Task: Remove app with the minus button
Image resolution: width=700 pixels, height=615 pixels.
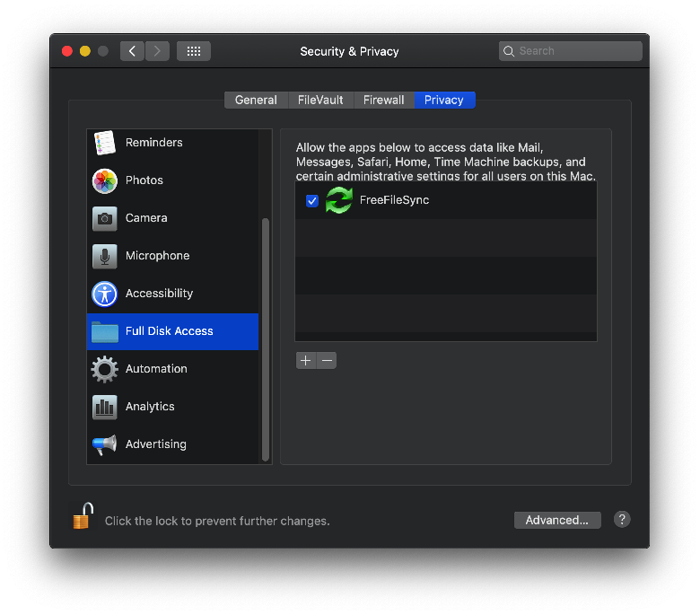Action: click(327, 360)
